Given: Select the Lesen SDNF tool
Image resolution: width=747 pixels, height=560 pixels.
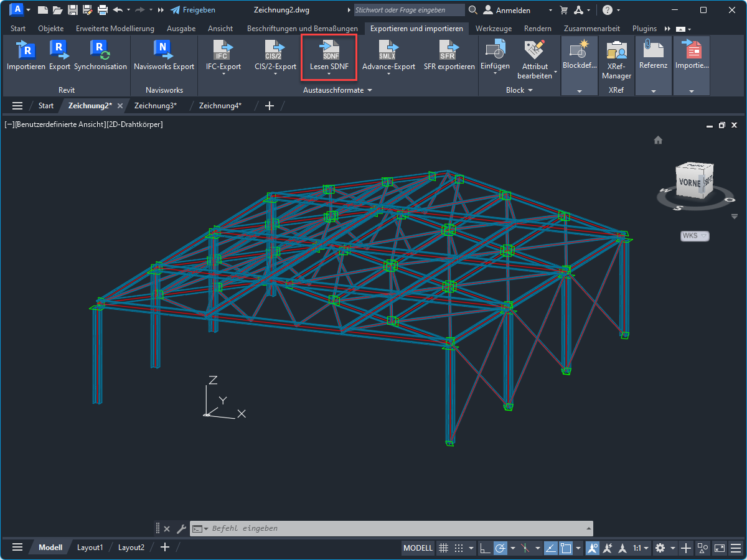Looking at the screenshot, I should tap(329, 55).
